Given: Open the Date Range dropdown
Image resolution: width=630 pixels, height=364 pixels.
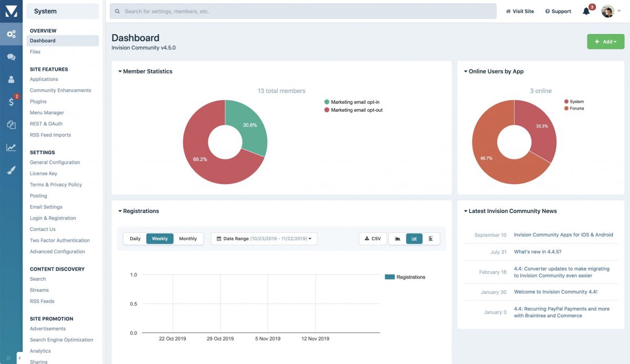Looking at the screenshot, I should click(264, 239).
